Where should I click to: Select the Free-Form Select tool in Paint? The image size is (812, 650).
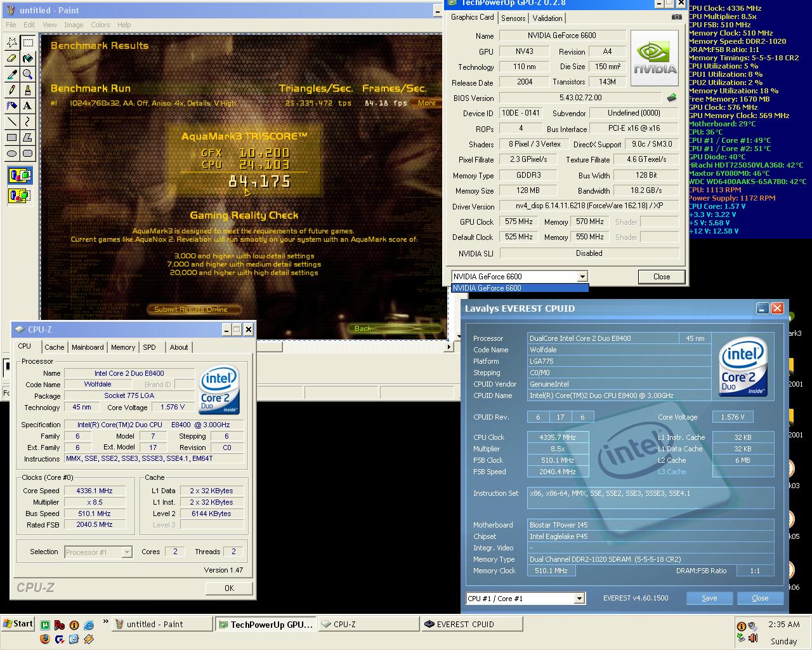pyautogui.click(x=12, y=43)
